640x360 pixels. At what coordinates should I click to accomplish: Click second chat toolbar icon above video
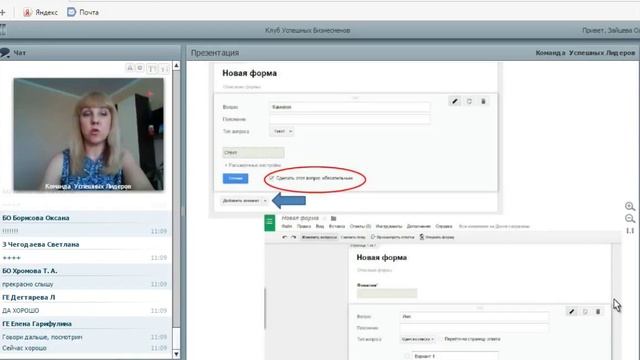tap(140, 68)
